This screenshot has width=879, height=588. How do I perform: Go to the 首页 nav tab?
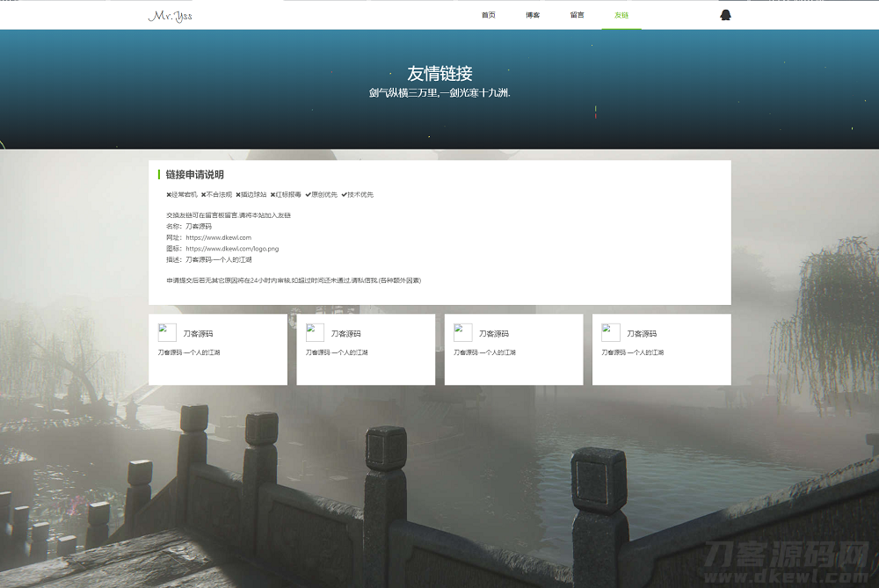489,15
